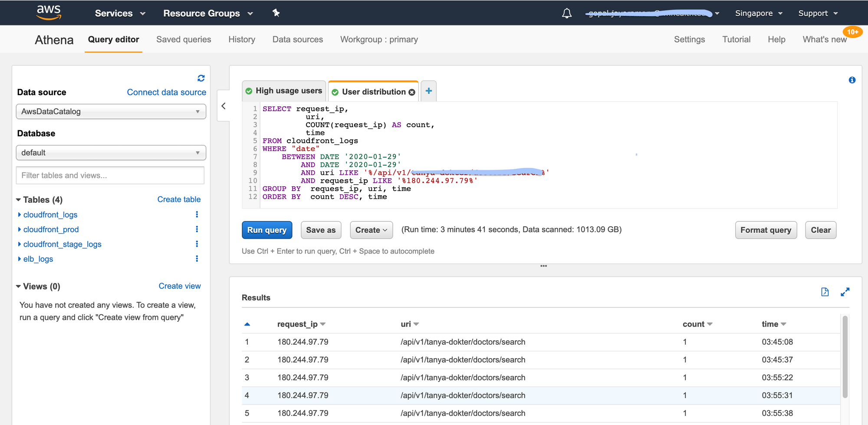Viewport: 868px width, 425px height.
Task: Open the AwsDataCatalog data source dropdown
Action: pyautogui.click(x=111, y=112)
